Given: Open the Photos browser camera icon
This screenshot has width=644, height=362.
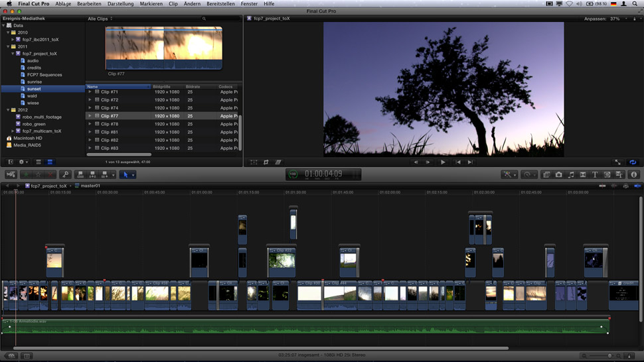Looking at the screenshot, I should point(559,174).
